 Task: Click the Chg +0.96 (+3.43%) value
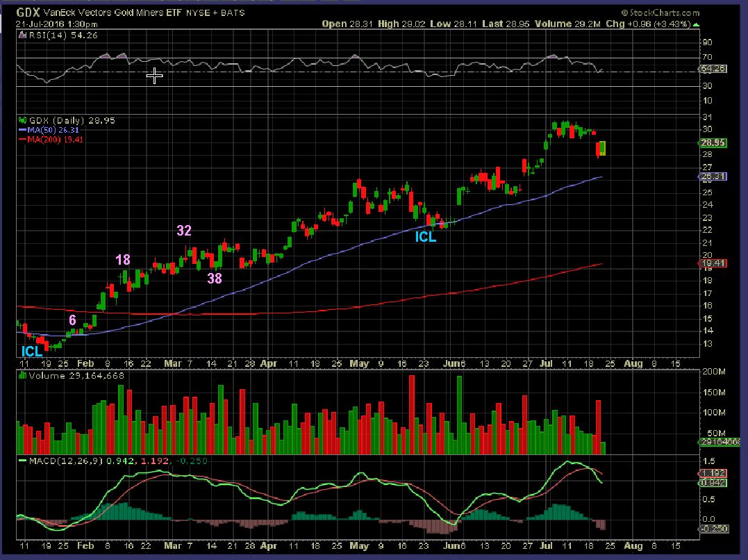[648, 24]
